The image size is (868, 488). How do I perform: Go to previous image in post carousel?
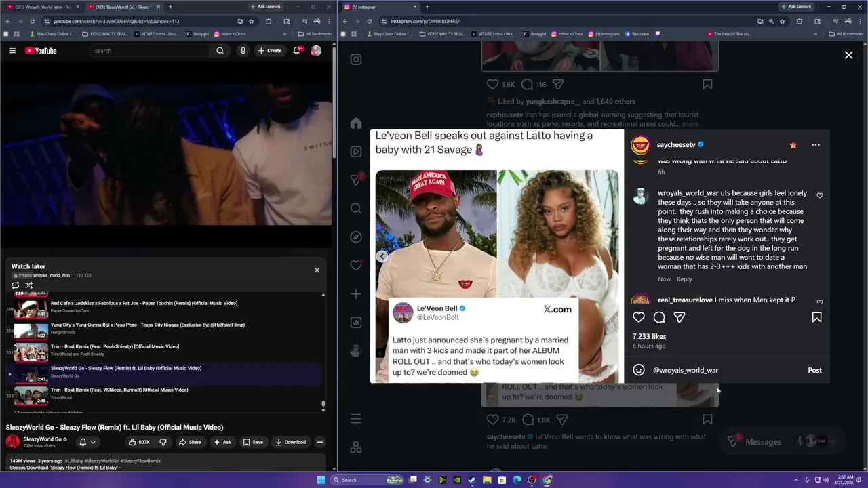click(x=382, y=256)
